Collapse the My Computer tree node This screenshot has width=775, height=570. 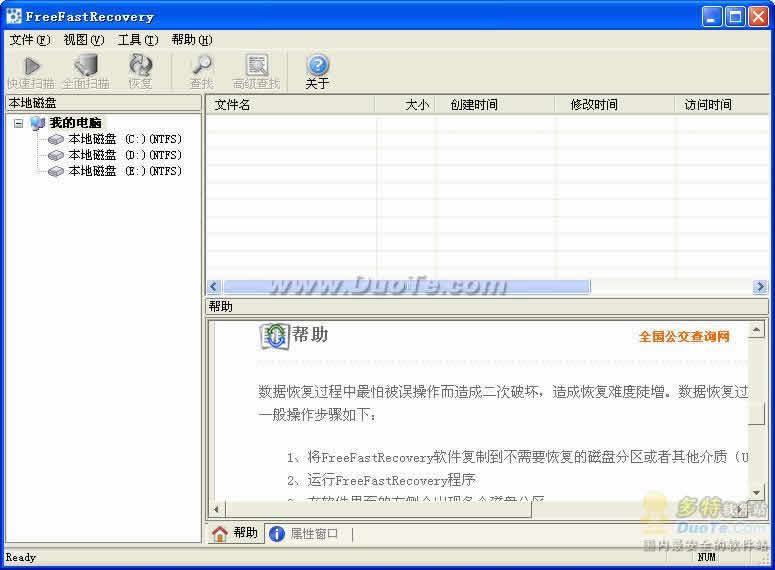click(18, 123)
